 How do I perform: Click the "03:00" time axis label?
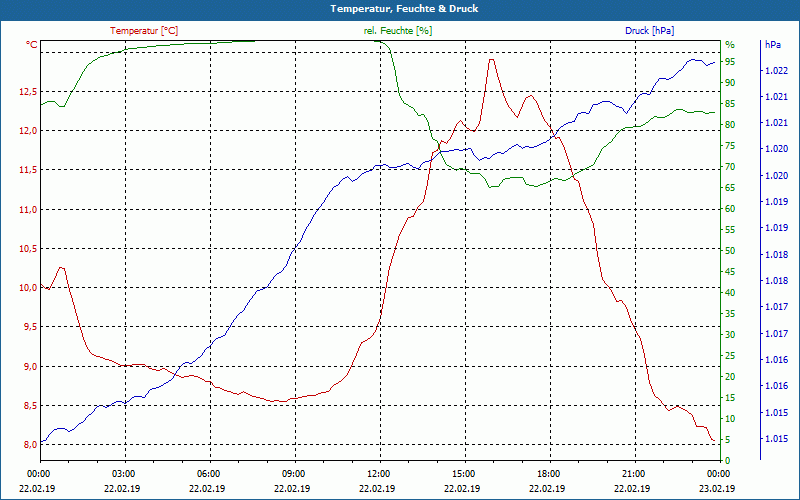pos(125,474)
